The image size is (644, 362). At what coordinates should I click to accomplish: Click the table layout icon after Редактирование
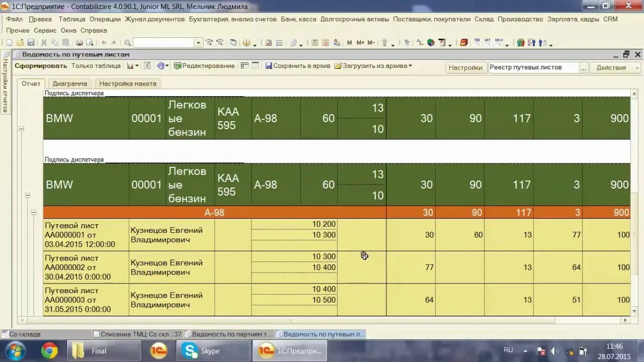click(x=245, y=65)
